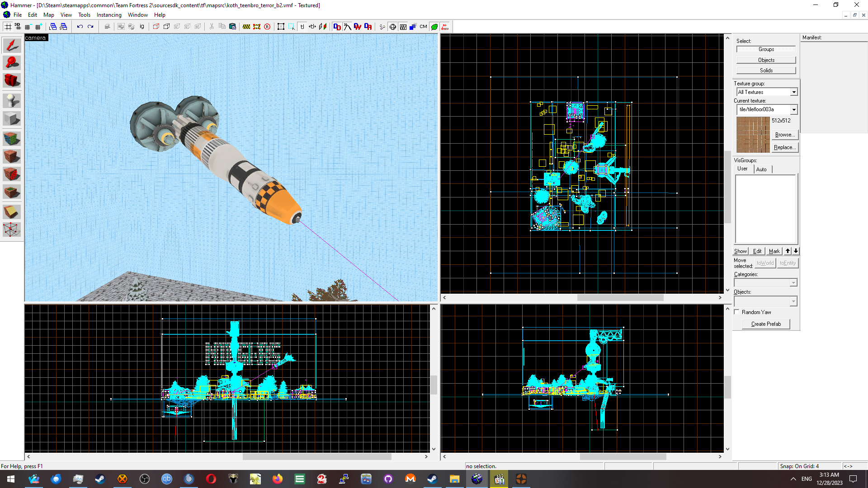This screenshot has height=488, width=868.
Task: Expand the Categories dropdown
Action: [793, 283]
